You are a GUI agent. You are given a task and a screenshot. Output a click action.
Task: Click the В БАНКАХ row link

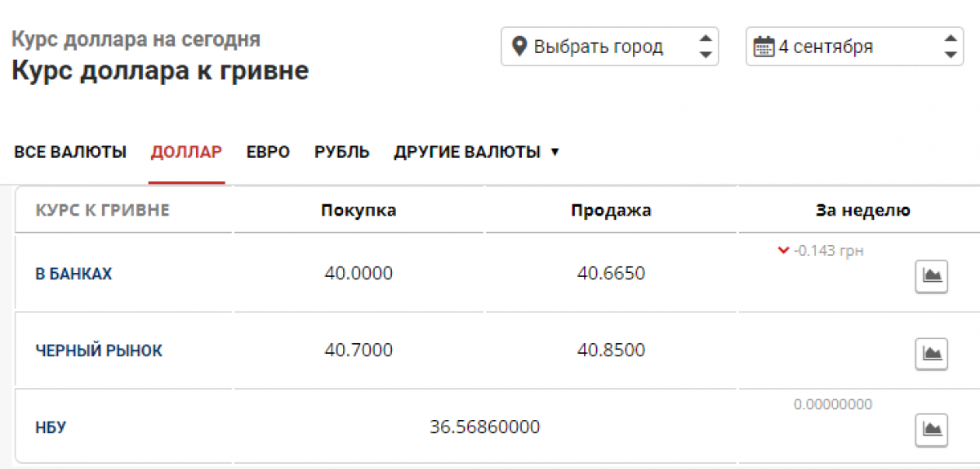tap(73, 274)
